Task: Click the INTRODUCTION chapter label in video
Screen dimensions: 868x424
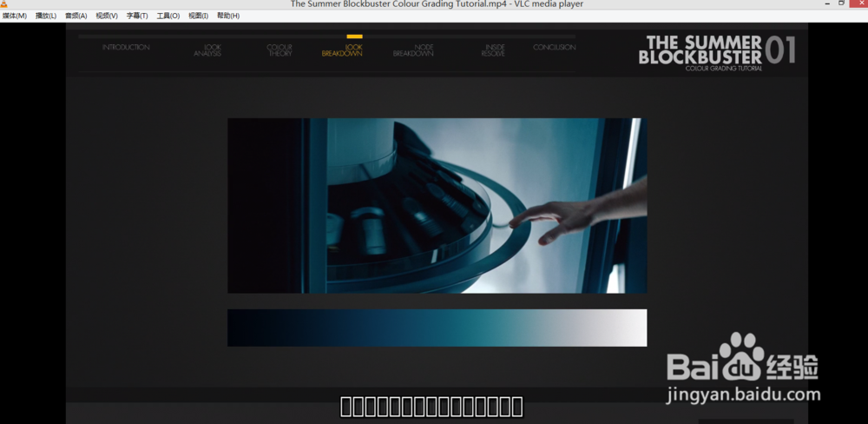Action: [126, 48]
